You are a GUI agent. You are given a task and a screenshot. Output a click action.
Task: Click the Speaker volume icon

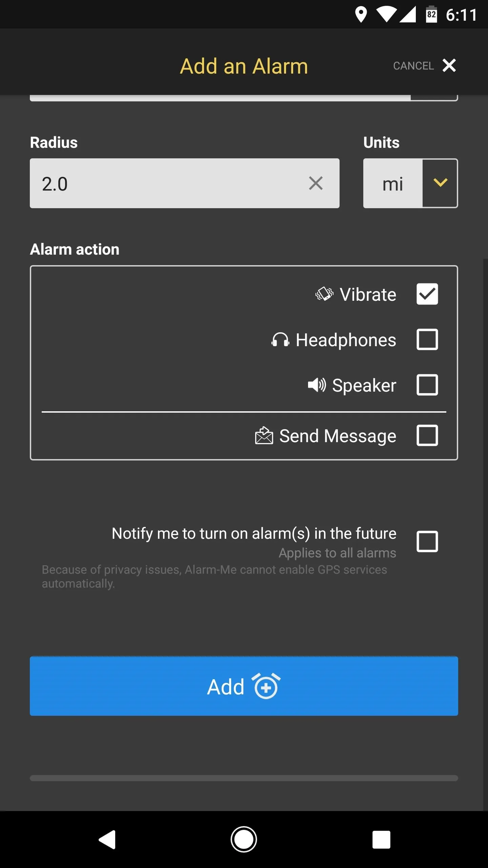click(317, 385)
